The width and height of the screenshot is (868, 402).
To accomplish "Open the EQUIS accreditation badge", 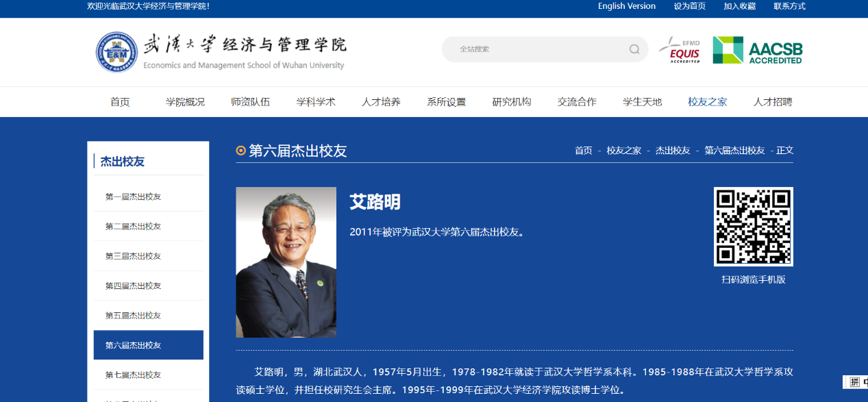I will click(x=680, y=50).
